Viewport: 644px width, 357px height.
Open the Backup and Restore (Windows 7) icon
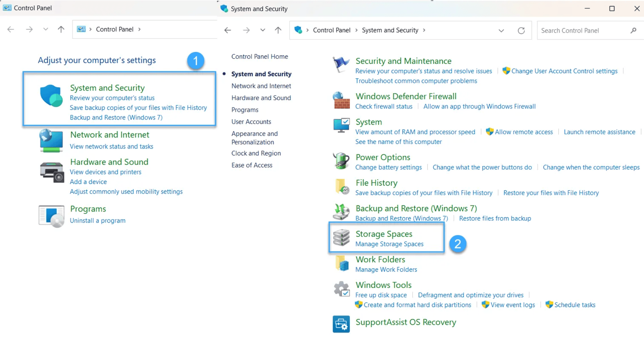pyautogui.click(x=341, y=212)
